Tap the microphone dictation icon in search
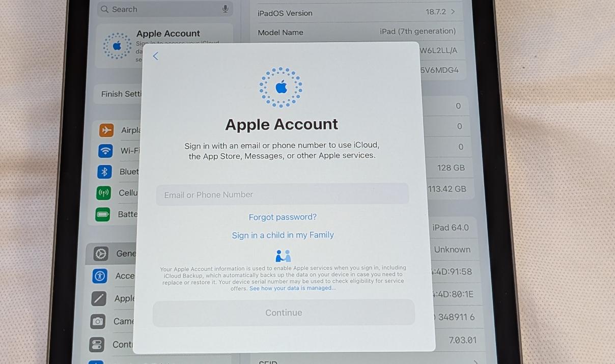Viewport: 615px width, 364px height. (x=225, y=9)
